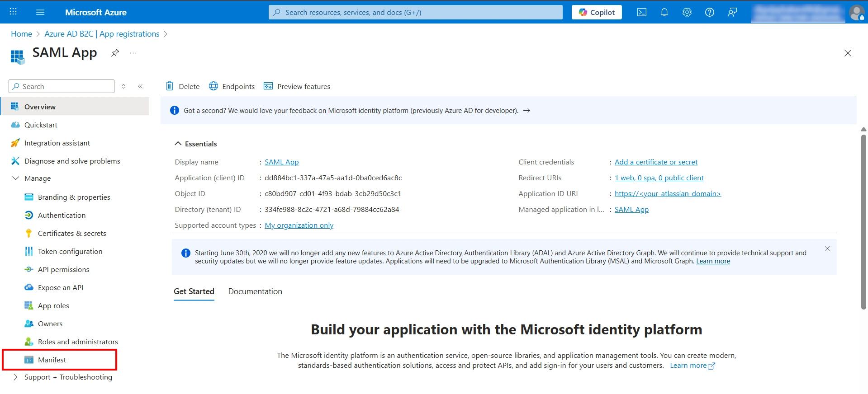This screenshot has height=394, width=868.
Task: Expand Support + Troubleshooting section
Action: point(15,377)
